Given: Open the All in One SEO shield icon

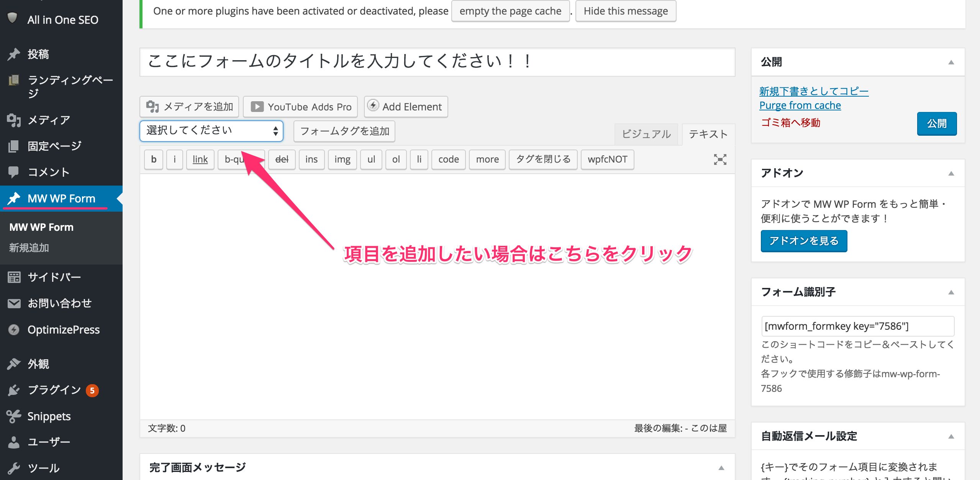Looking at the screenshot, I should tap(13, 18).
